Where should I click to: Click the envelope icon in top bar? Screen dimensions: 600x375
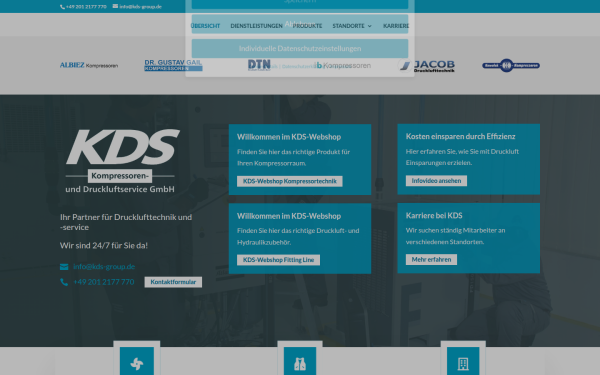click(115, 6)
